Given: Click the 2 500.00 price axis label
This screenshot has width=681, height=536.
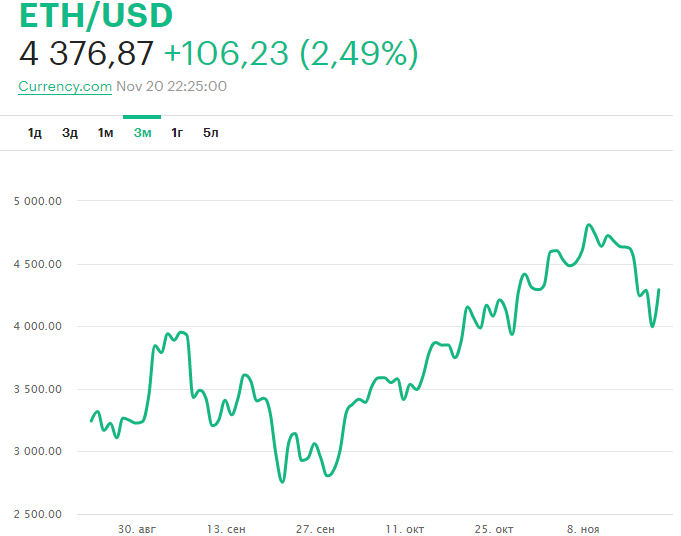Looking at the screenshot, I should coord(39,514).
